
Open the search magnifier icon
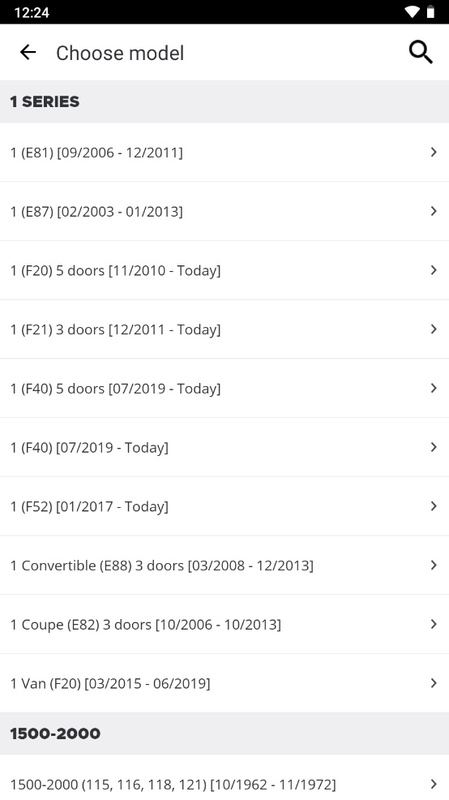coord(420,52)
